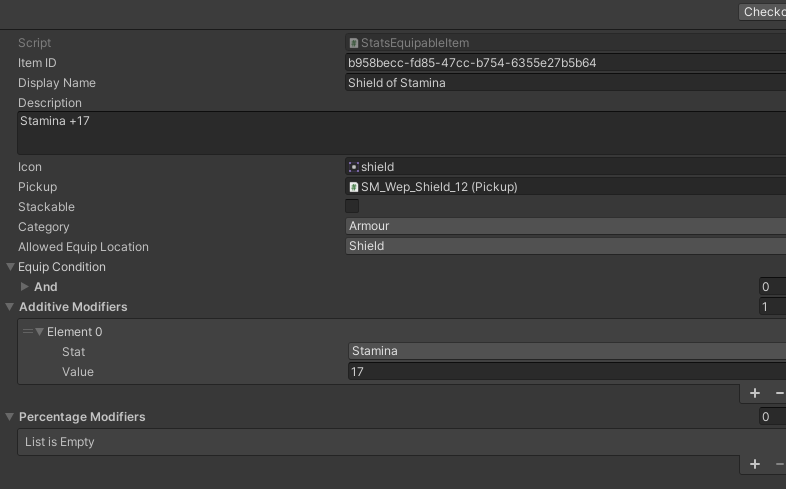Click the Display Name field Shield of Stamina
Image resolution: width=803 pixels, height=489 pixels.
[x=565, y=83]
